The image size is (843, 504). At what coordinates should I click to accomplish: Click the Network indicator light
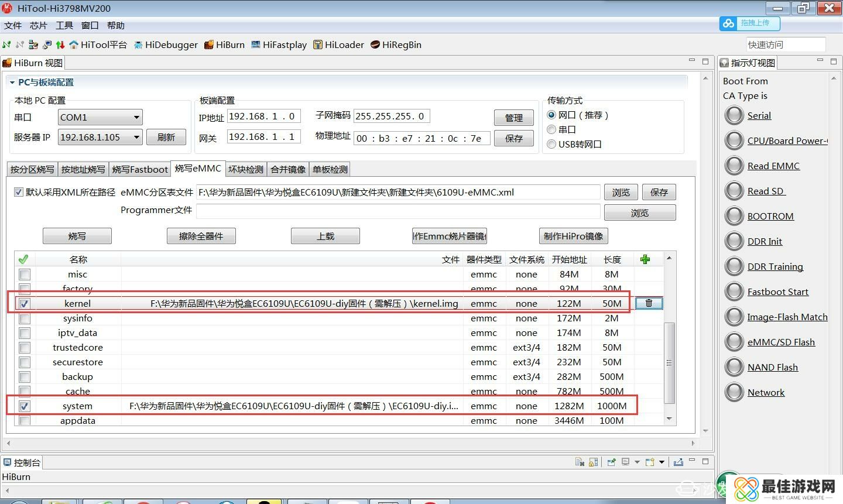(734, 392)
